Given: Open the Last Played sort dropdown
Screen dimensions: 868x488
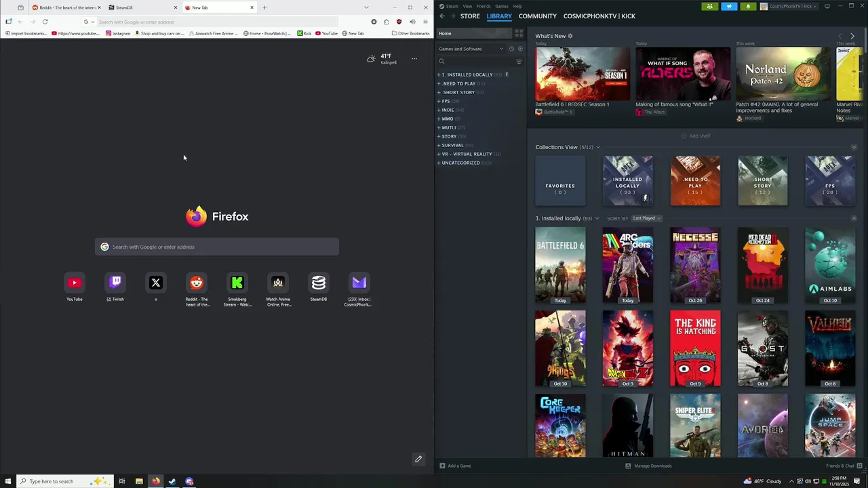Looking at the screenshot, I should pyautogui.click(x=646, y=218).
